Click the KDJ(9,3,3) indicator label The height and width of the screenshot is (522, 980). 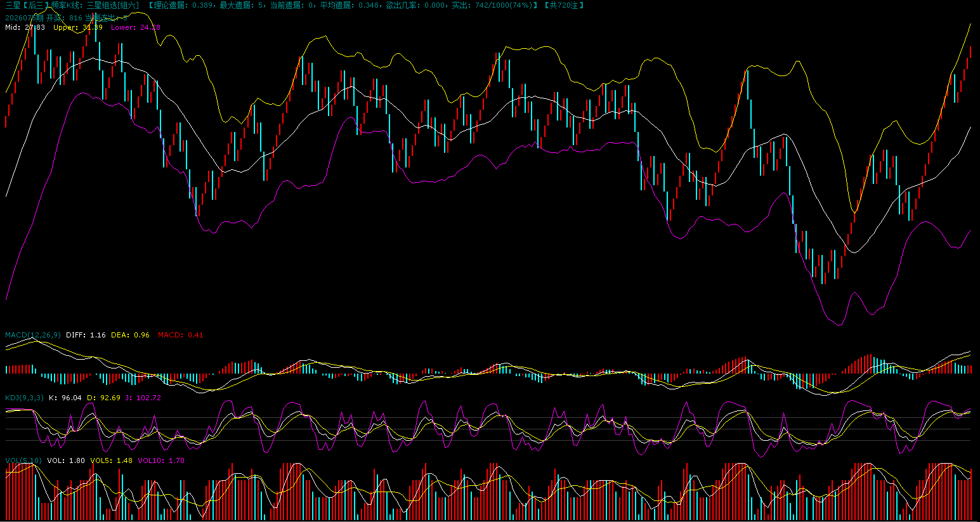tap(24, 398)
